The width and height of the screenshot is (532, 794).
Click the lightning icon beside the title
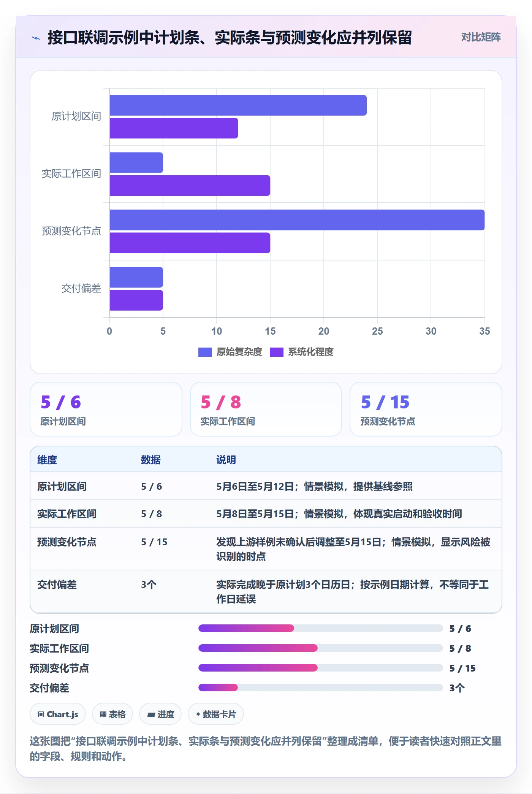point(36,38)
